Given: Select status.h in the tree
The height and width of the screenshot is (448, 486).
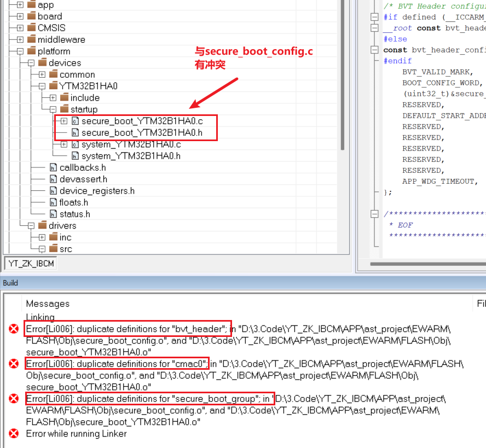Looking at the screenshot, I should 74,214.
